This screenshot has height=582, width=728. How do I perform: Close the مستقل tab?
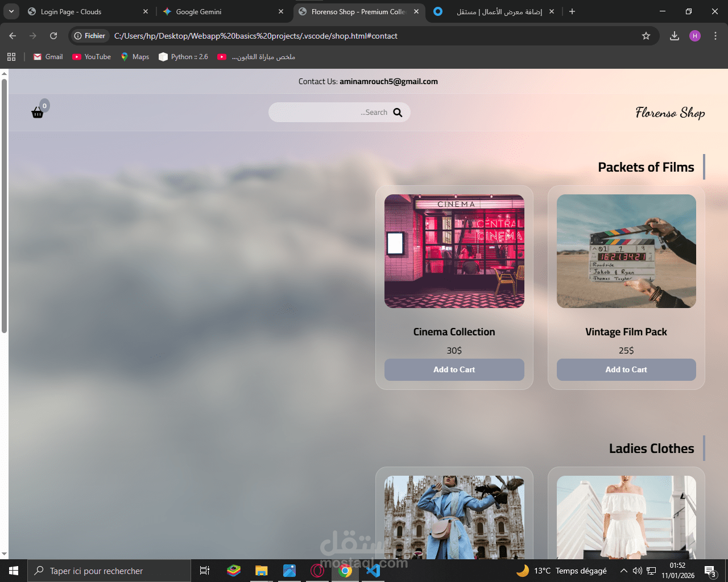[552, 11]
